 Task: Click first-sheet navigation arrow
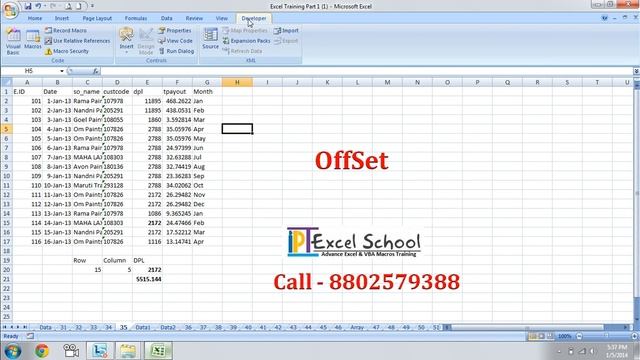pyautogui.click(x=5, y=327)
